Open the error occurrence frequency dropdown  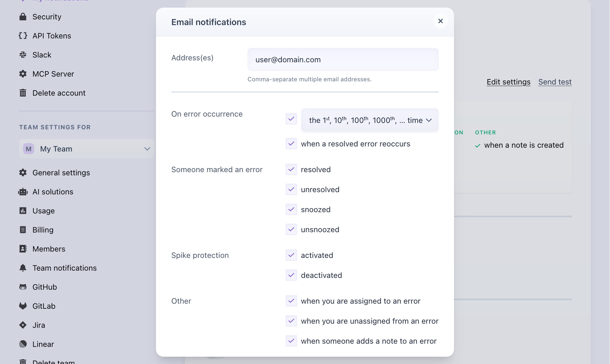pyautogui.click(x=369, y=120)
